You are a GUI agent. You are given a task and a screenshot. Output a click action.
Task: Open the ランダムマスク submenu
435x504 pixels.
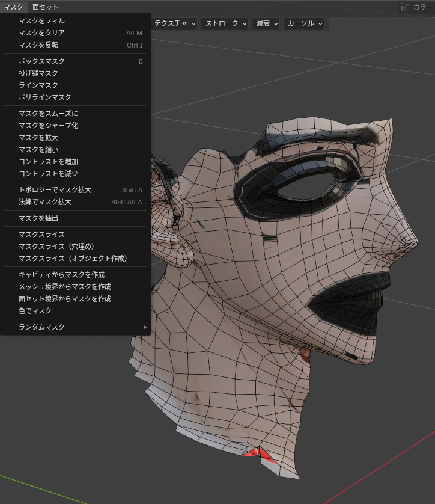[x=76, y=327]
